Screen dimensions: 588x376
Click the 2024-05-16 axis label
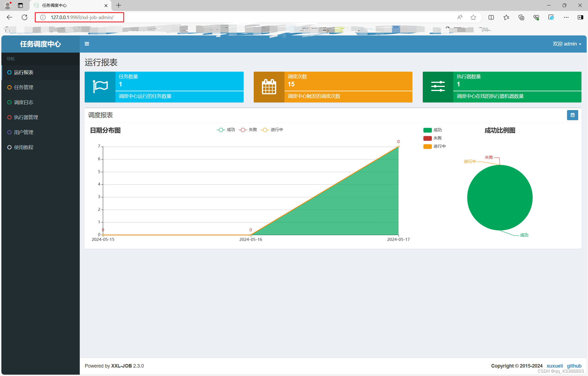251,239
